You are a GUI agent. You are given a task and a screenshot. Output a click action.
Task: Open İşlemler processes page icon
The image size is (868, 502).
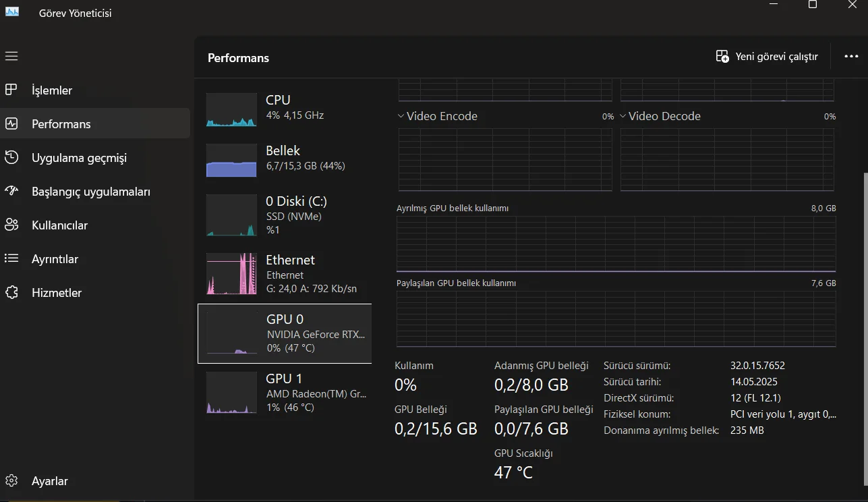[x=11, y=90]
